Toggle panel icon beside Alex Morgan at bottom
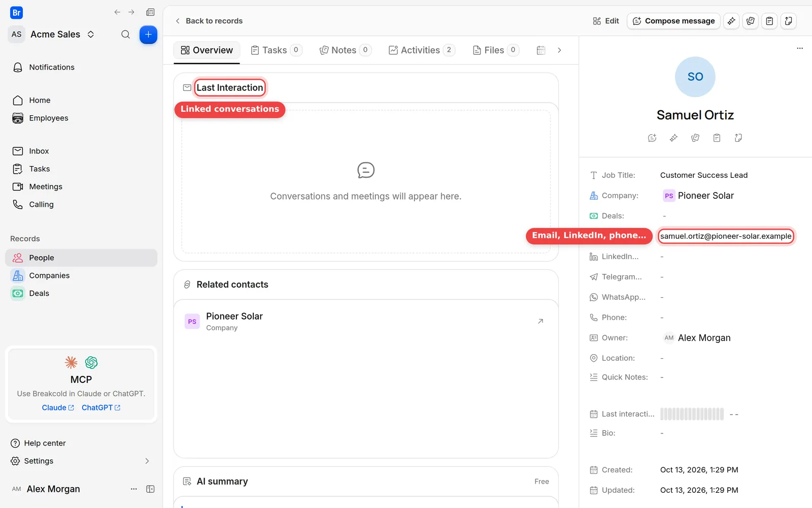 point(150,489)
